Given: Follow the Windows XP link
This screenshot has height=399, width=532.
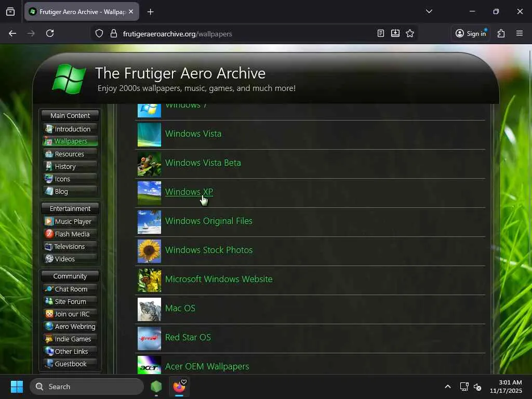Looking at the screenshot, I should click(x=189, y=192).
